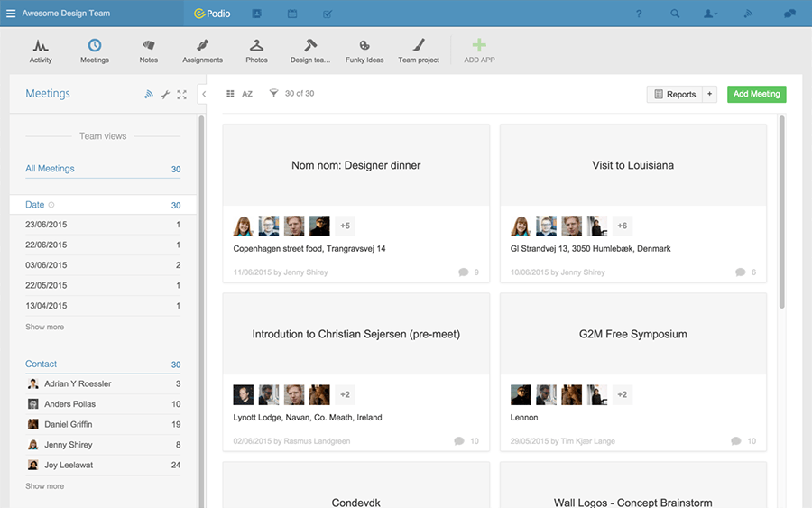Image resolution: width=812 pixels, height=508 pixels.
Task: Open the hamburger menu beside Awesome Design Team
Action: pyautogui.click(x=10, y=14)
